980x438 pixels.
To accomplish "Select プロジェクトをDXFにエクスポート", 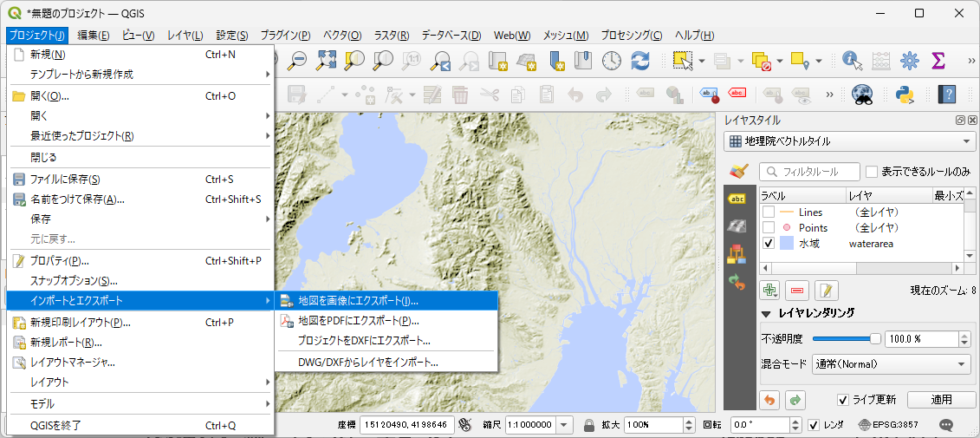I will (386, 341).
